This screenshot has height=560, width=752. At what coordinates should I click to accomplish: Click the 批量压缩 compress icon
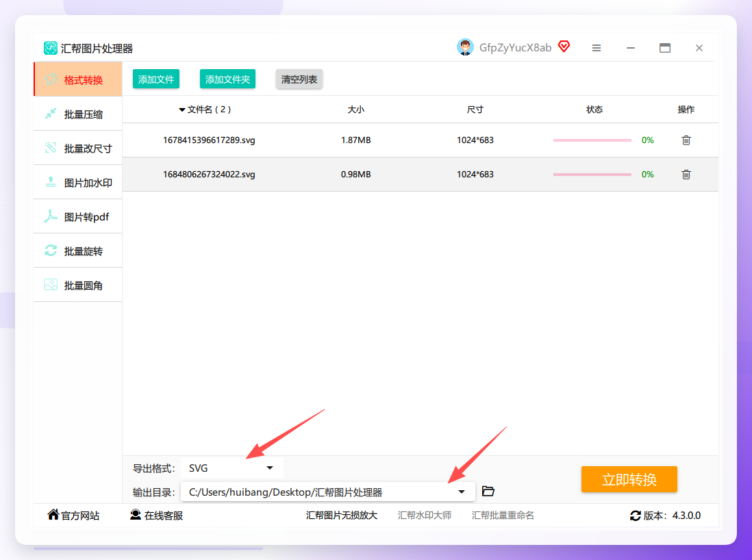51,114
